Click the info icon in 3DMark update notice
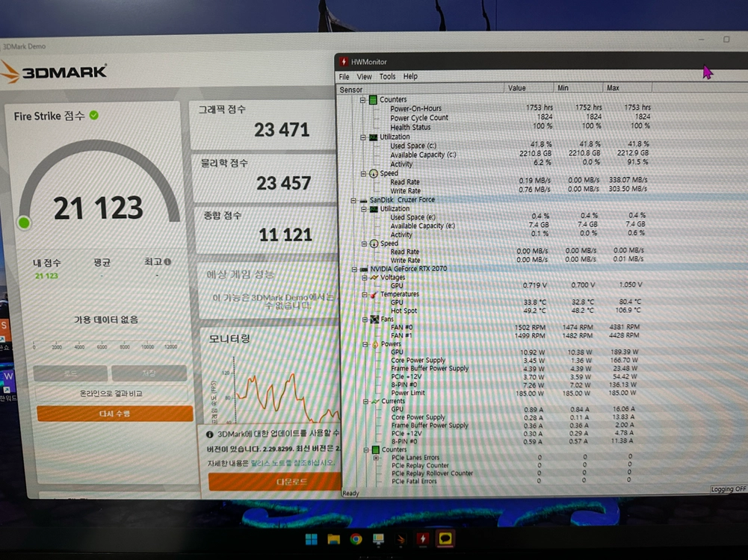This screenshot has height=560, width=748. click(209, 435)
